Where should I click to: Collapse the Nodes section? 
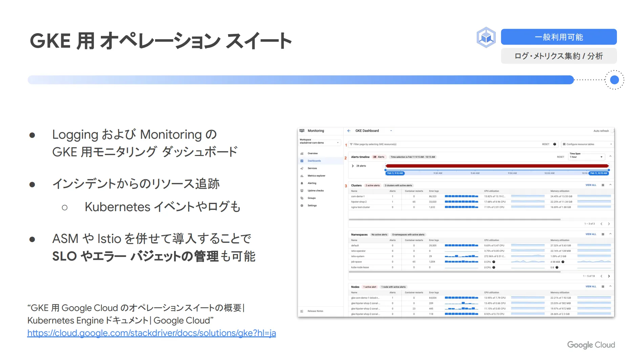[x=610, y=286]
